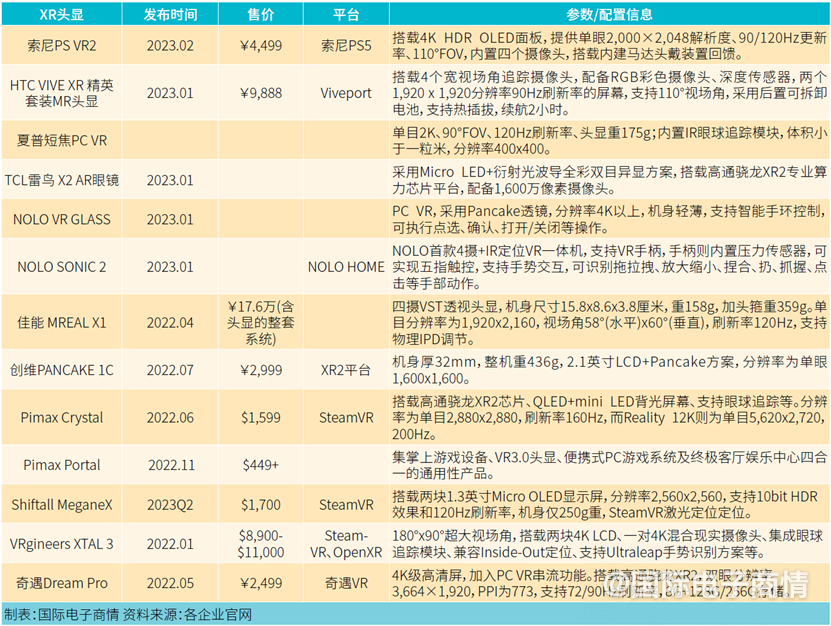Select the release date "2022.05"

coord(170,583)
